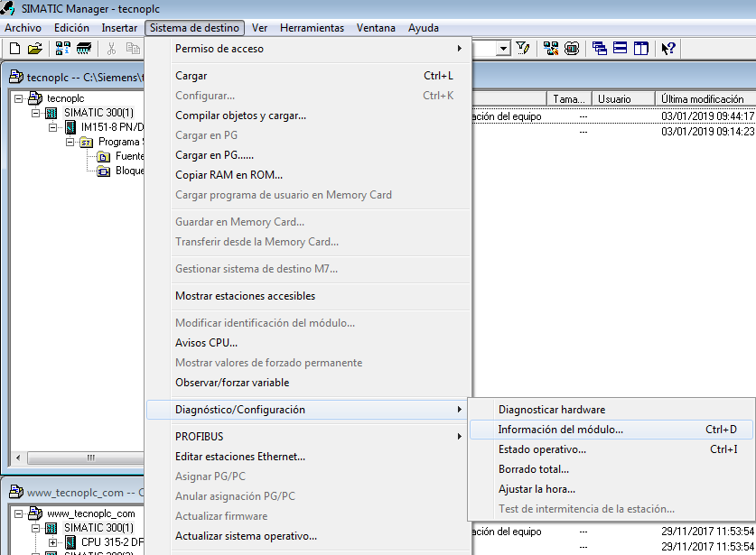Screen dimensions: 756x555
Task: Click the tecnoplc window title icon
Action: point(16,77)
